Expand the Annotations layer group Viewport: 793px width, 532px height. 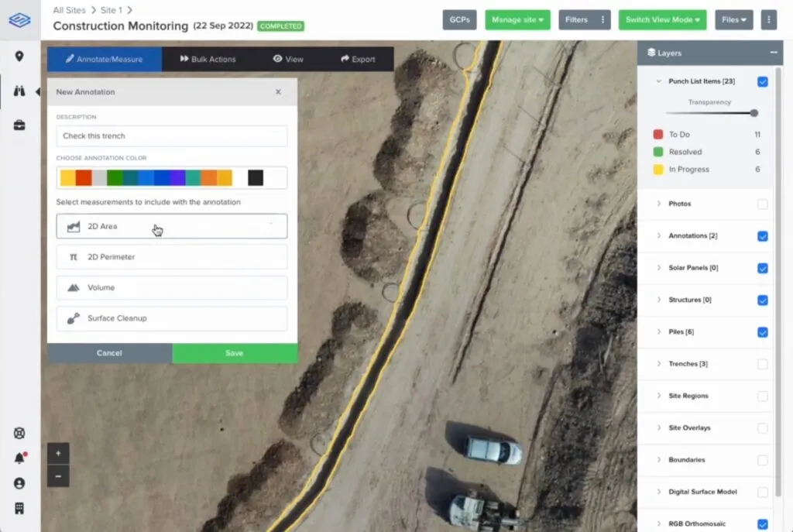pos(658,235)
